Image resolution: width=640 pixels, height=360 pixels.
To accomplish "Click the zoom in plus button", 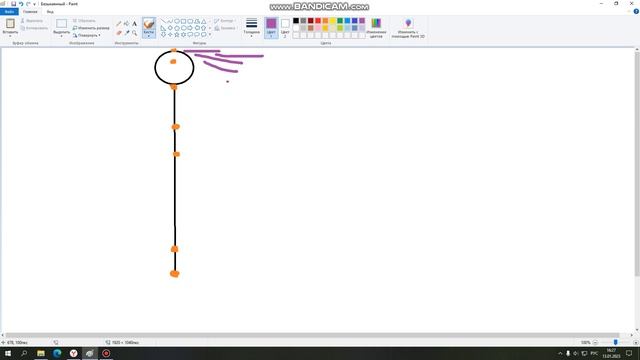I will 636,342.
